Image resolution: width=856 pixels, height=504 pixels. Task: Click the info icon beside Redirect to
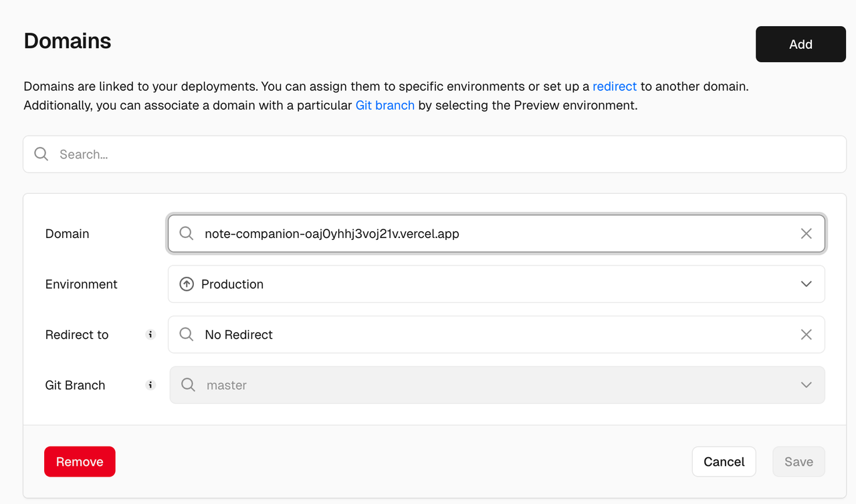coord(150,335)
